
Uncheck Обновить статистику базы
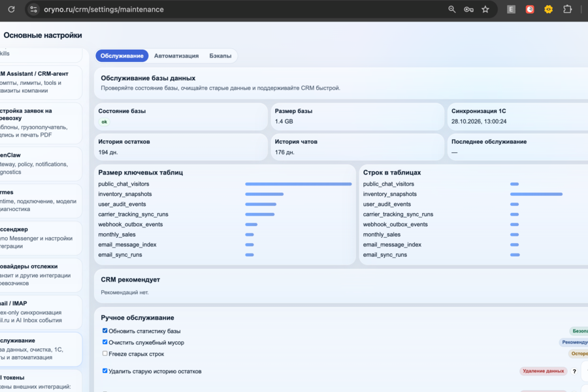(105, 331)
